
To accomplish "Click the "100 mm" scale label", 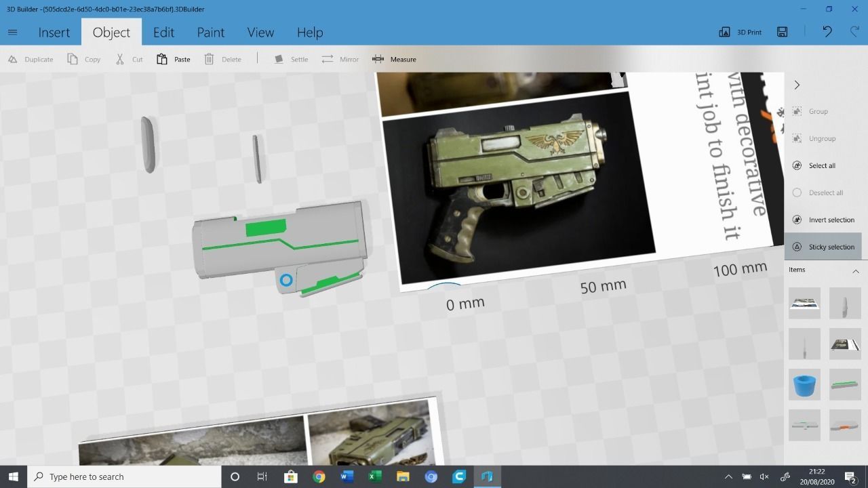I will coord(740,269).
